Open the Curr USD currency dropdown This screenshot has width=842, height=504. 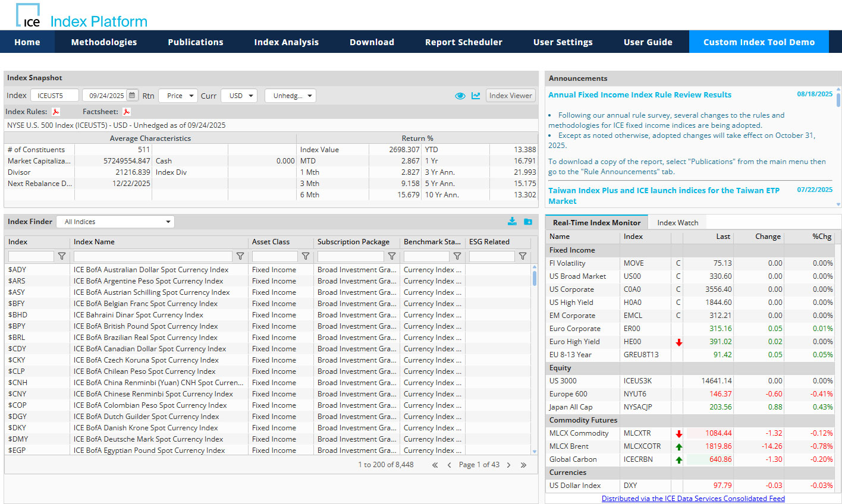[238, 95]
